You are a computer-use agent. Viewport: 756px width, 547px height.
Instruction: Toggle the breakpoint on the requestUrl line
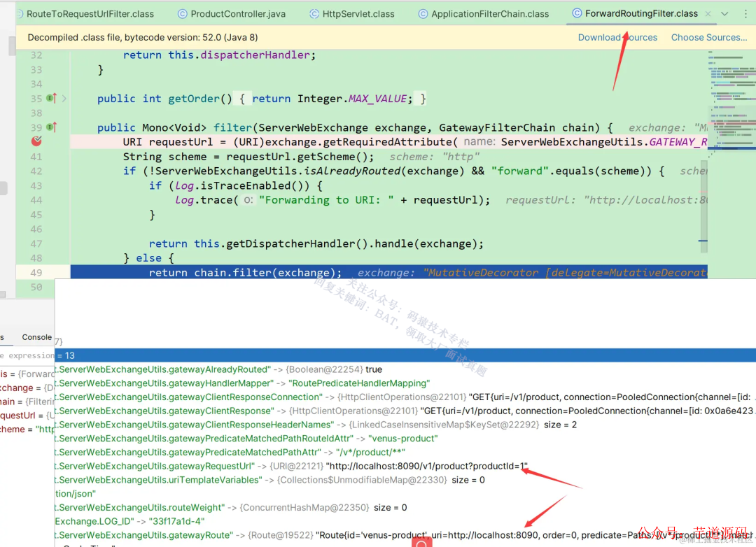pos(36,141)
